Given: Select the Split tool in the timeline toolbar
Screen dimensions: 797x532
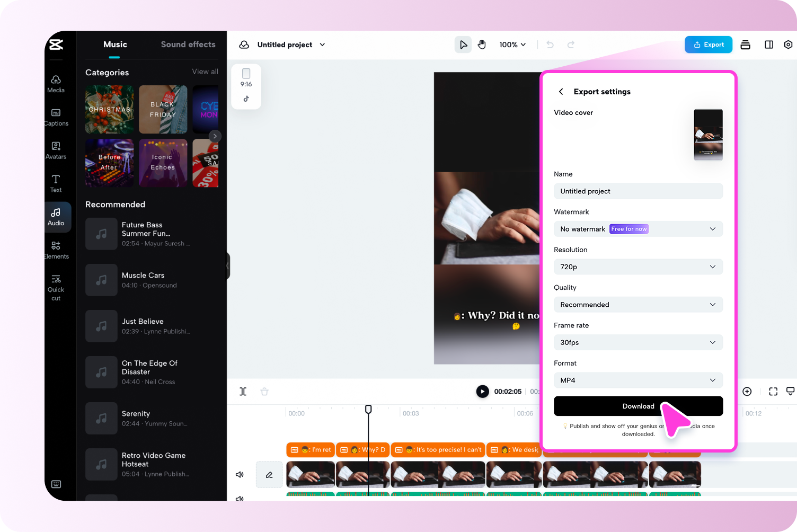Looking at the screenshot, I should coord(243,392).
